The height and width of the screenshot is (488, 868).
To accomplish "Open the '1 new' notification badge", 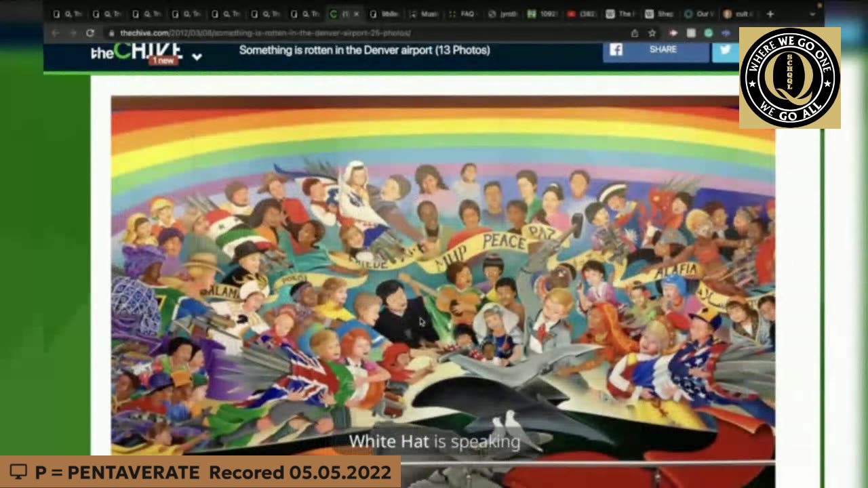I will pos(163,60).
